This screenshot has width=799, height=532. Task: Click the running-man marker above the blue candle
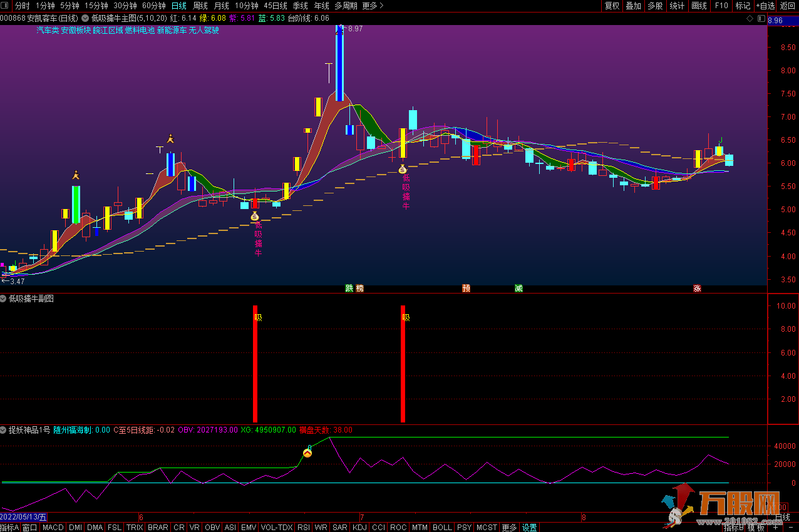pyautogui.click(x=170, y=139)
